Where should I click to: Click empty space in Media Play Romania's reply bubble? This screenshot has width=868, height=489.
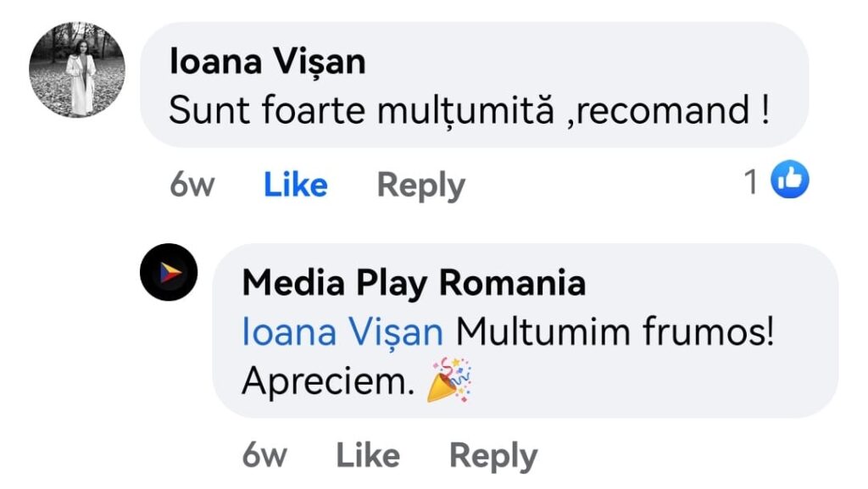point(678,381)
